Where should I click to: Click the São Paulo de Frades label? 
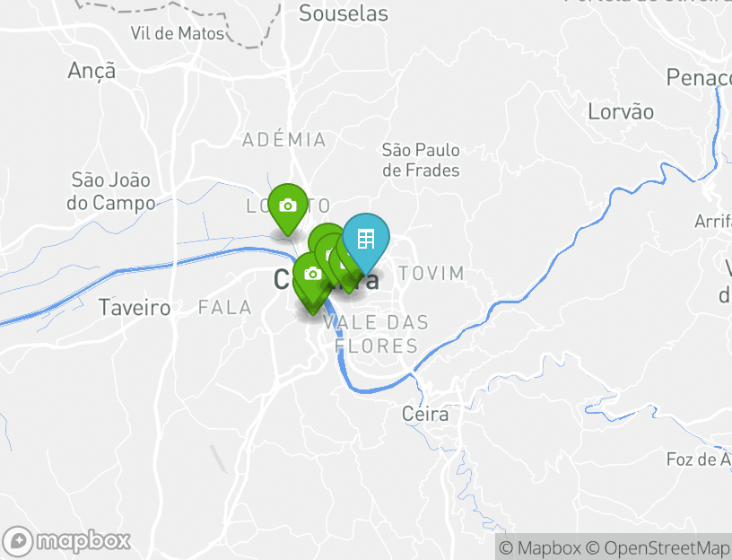coord(421,161)
